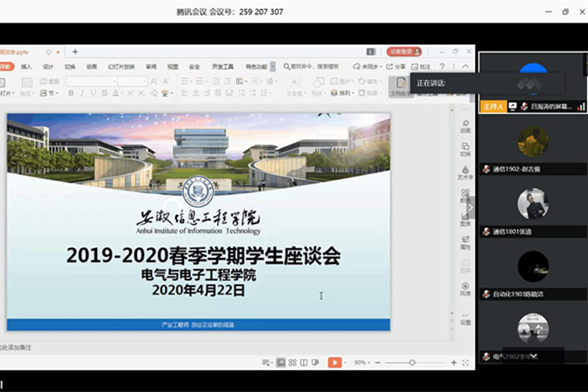Click the zoom slider handle
The image size is (588, 392).
(412, 363)
